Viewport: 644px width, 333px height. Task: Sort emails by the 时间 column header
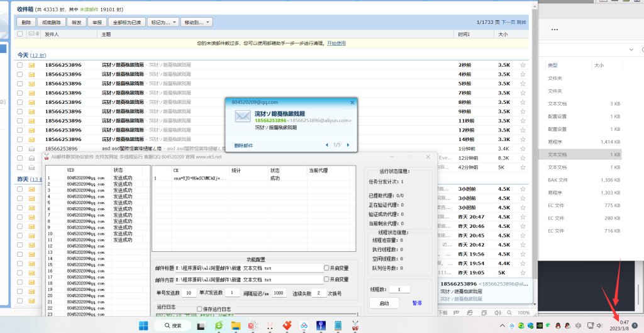[464, 34]
